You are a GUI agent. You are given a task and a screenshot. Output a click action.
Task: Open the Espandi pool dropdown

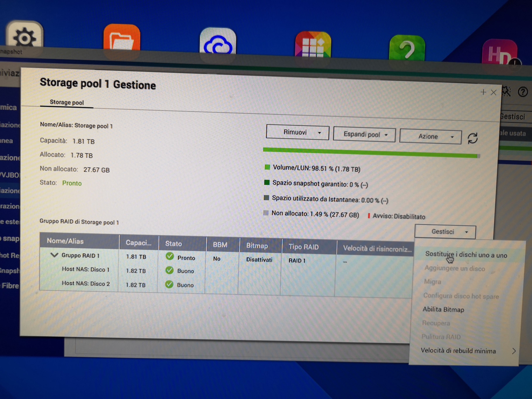(x=364, y=135)
